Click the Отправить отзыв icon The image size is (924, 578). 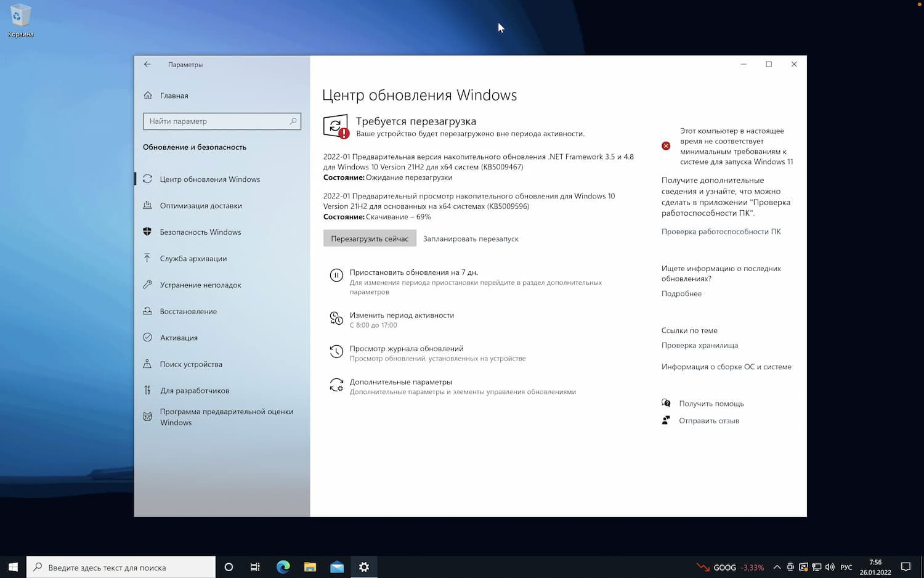666,420
